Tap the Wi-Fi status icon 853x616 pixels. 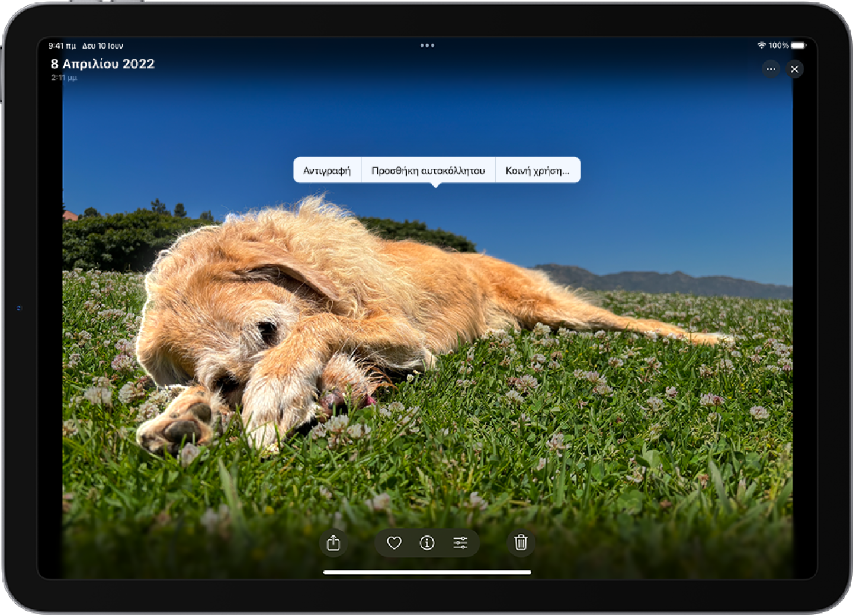click(761, 46)
